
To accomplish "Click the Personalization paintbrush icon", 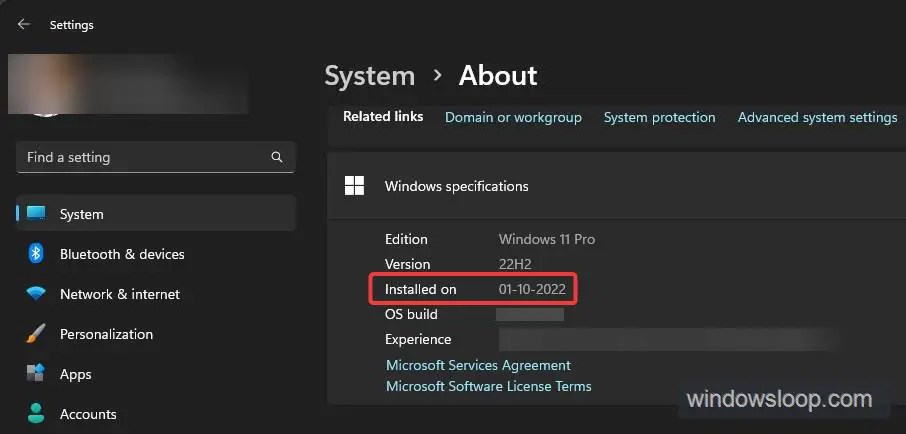I will 36,334.
